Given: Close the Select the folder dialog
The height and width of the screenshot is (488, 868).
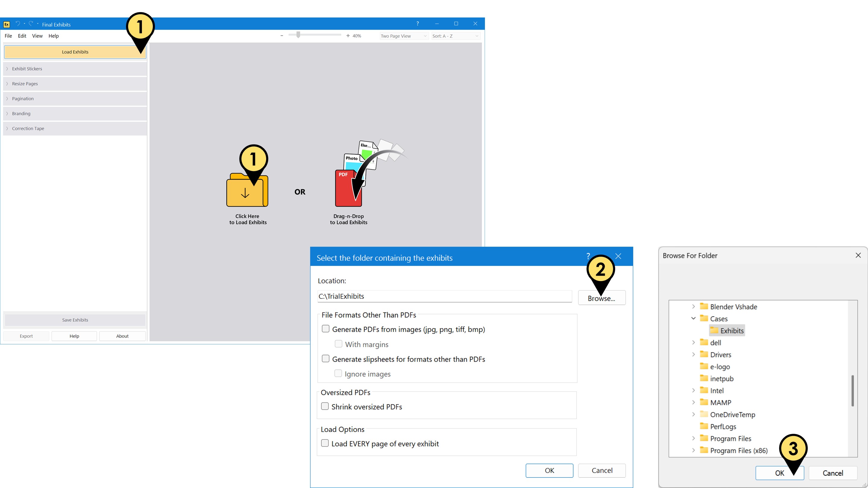Looking at the screenshot, I should tap(618, 256).
